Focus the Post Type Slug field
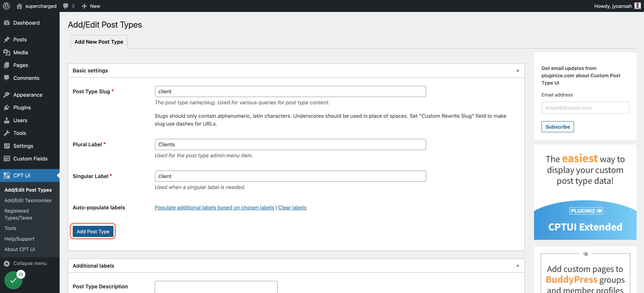 [x=290, y=91]
